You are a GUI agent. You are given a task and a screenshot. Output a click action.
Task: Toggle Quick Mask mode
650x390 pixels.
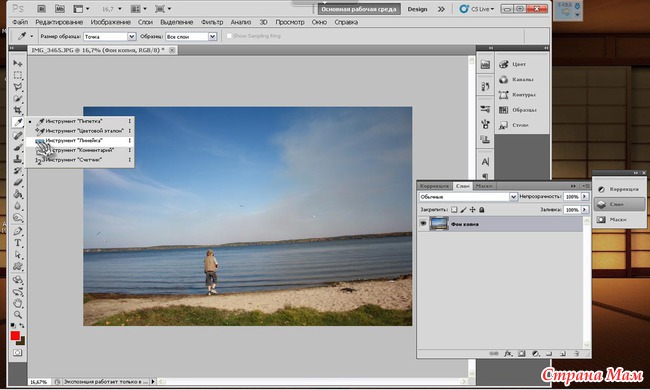[x=17, y=353]
